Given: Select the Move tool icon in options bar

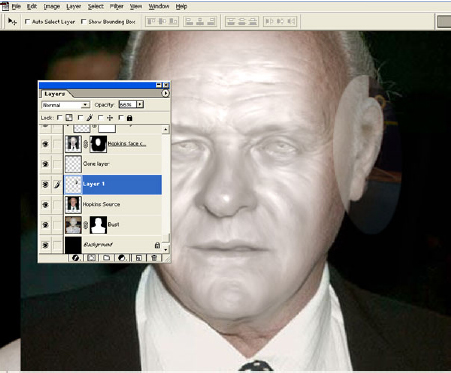Looking at the screenshot, I should pos(12,22).
